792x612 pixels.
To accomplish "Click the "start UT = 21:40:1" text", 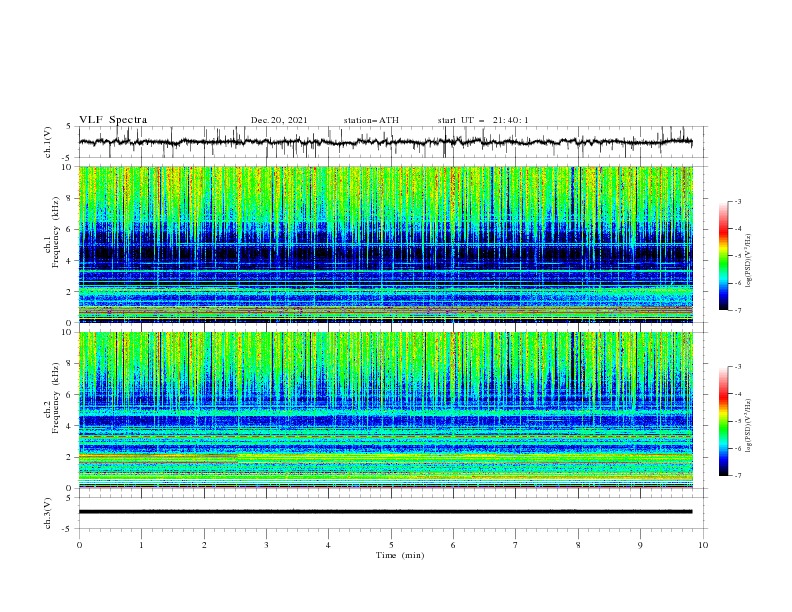I will [483, 120].
